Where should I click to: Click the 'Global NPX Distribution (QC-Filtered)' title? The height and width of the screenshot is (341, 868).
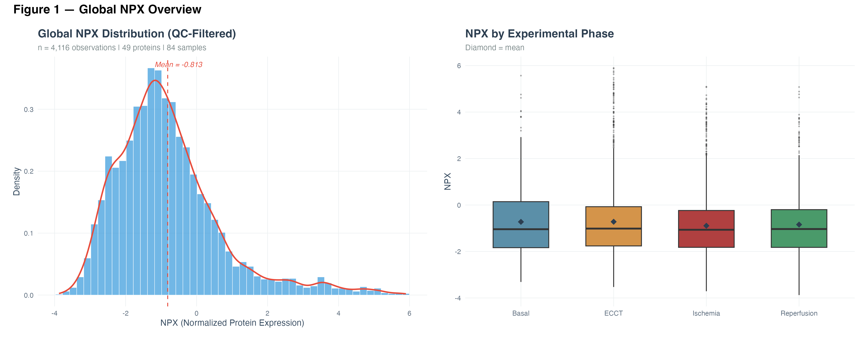[137, 34]
